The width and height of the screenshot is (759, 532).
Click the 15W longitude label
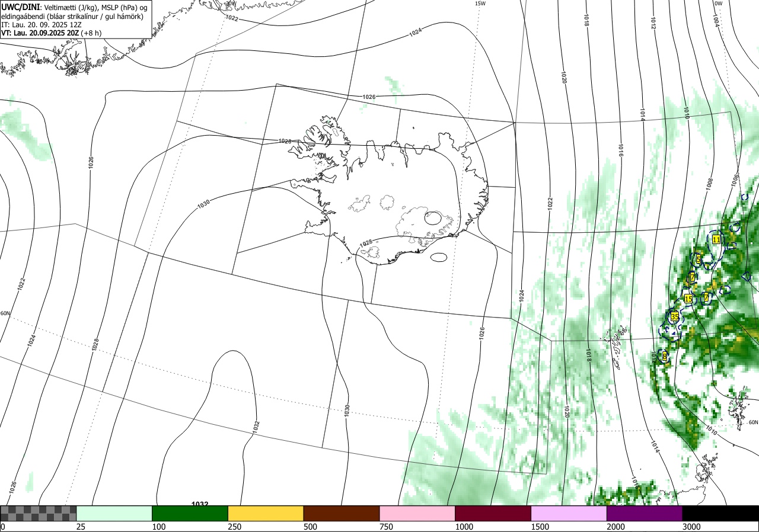point(480,4)
